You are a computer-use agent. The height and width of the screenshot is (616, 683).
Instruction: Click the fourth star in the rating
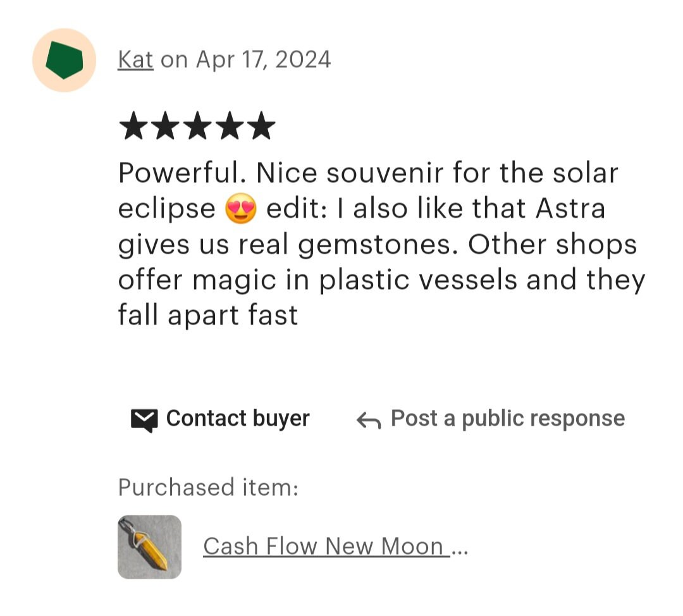[x=229, y=125]
